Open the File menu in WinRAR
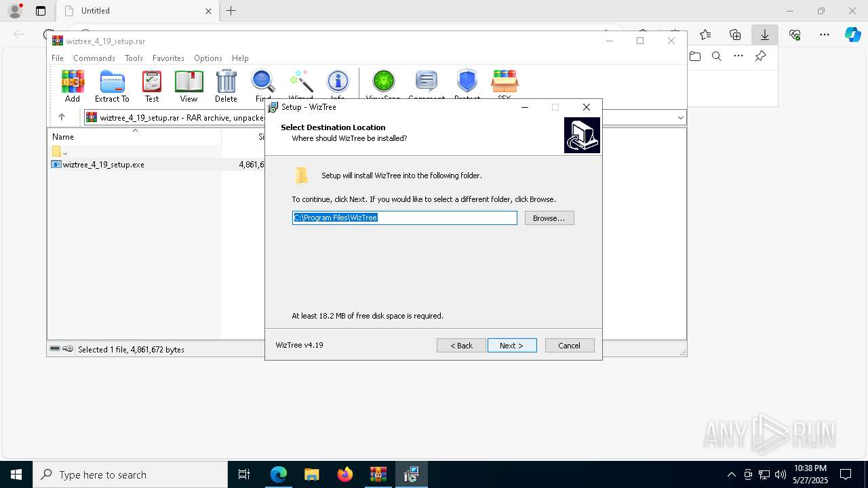The height and width of the screenshot is (488, 868). pos(58,58)
